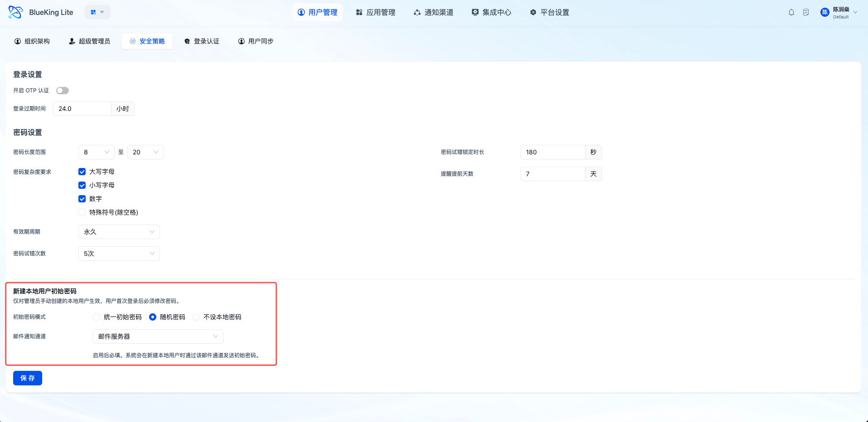Image resolution: width=868 pixels, height=422 pixels.
Task: Click the blue user avatar icon
Action: pyautogui.click(x=825, y=12)
